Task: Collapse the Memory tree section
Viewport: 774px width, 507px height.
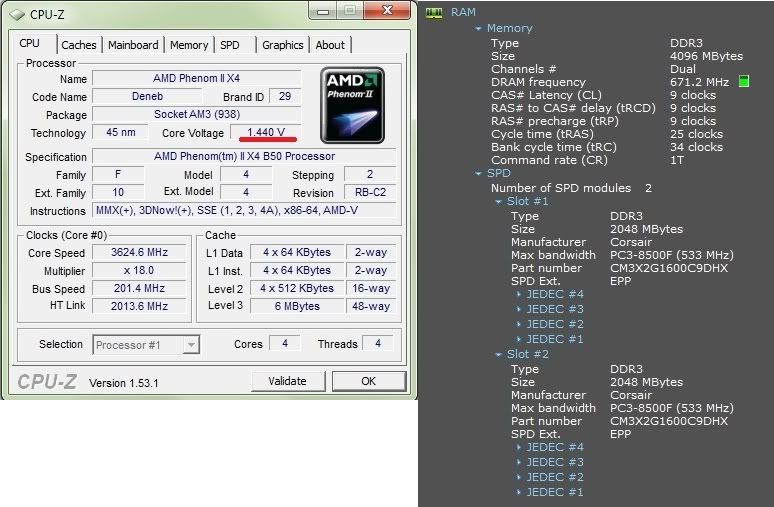Action: tap(478, 29)
